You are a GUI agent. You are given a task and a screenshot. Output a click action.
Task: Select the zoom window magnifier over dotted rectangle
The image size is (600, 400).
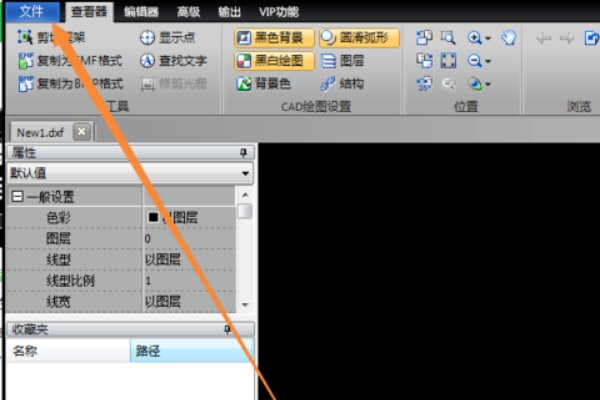click(448, 38)
